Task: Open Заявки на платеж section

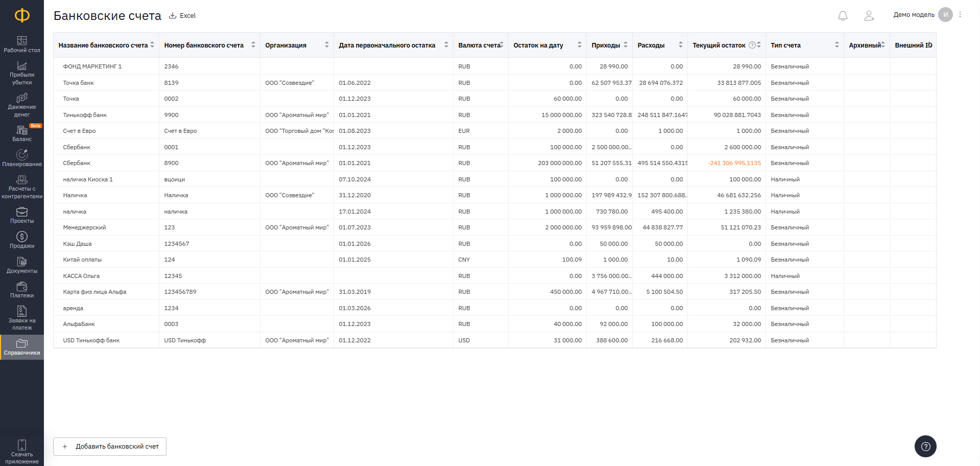Action: click(22, 318)
